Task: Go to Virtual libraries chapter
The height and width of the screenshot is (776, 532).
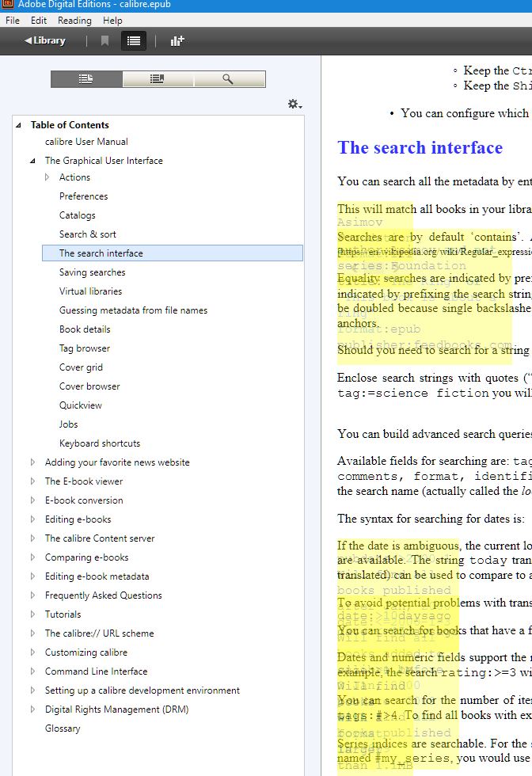Action: pyautogui.click(x=90, y=291)
